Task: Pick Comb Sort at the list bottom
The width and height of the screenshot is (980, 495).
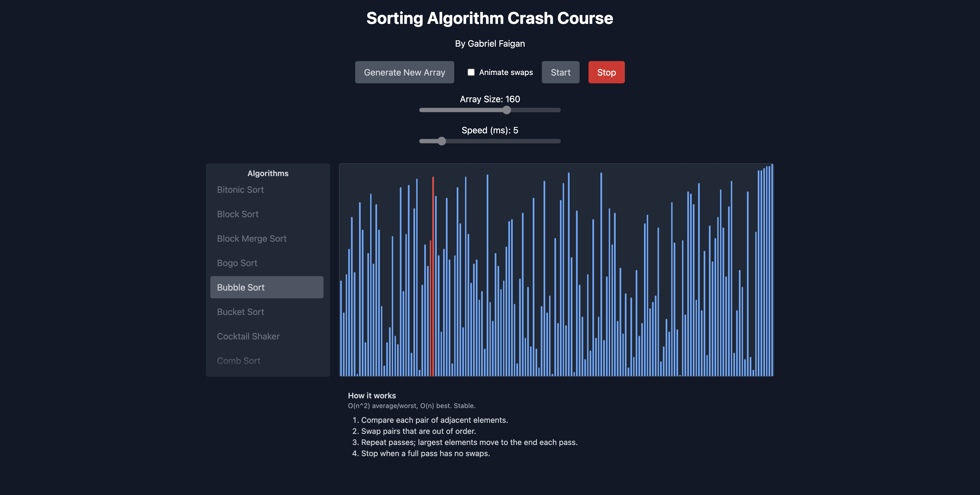Action: [x=239, y=360]
